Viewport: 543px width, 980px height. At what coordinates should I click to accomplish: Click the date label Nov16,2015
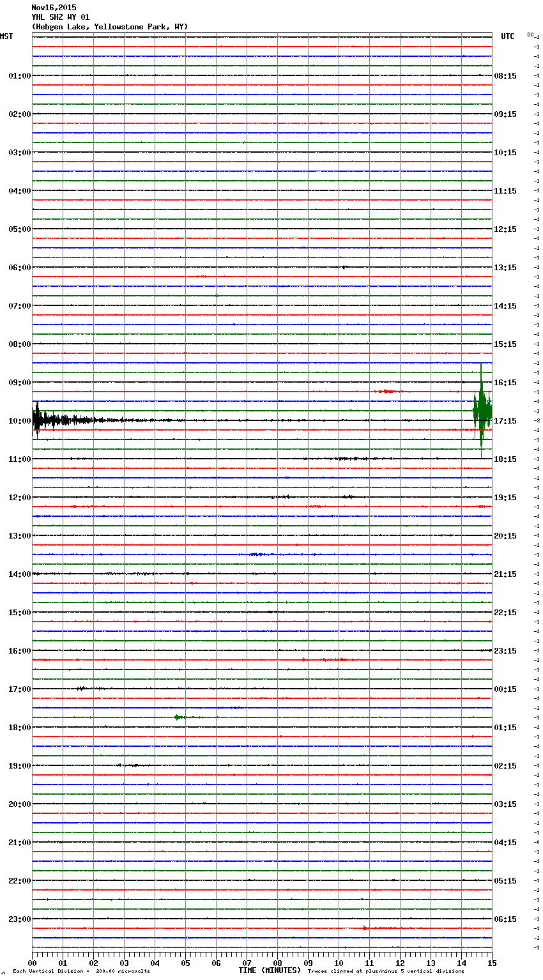54,8
